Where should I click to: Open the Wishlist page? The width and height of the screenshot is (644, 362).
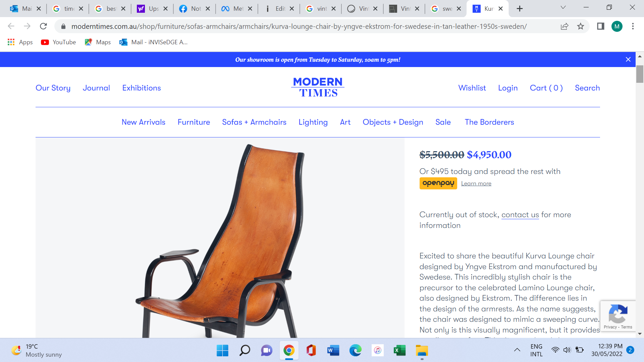click(472, 88)
